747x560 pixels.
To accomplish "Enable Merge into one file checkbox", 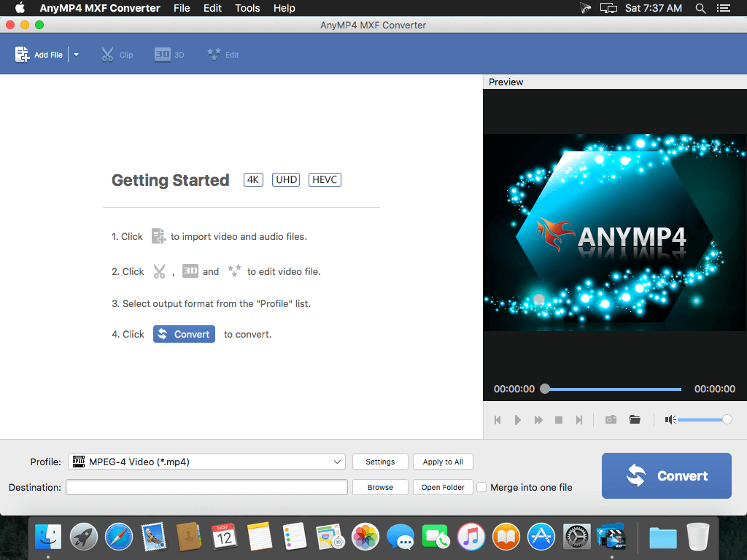I will 481,487.
